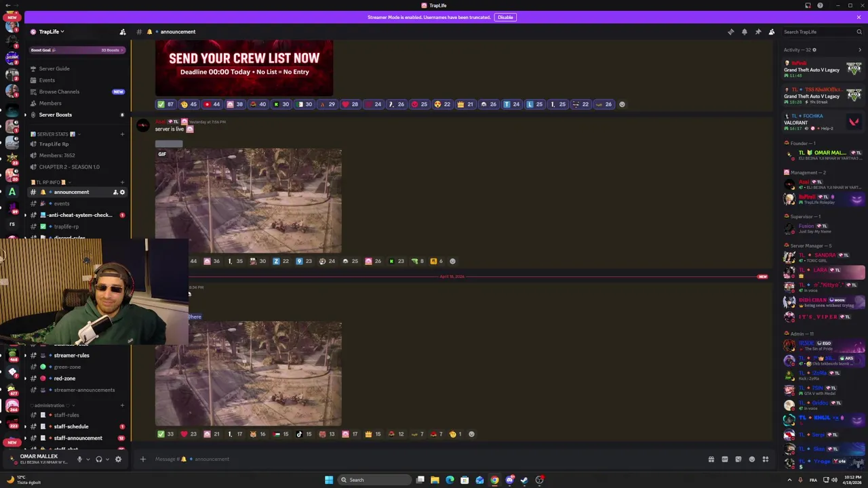Viewport: 868px width, 488px height.
Task: Dismiss the Streamer Mode banner
Action: [x=859, y=17]
